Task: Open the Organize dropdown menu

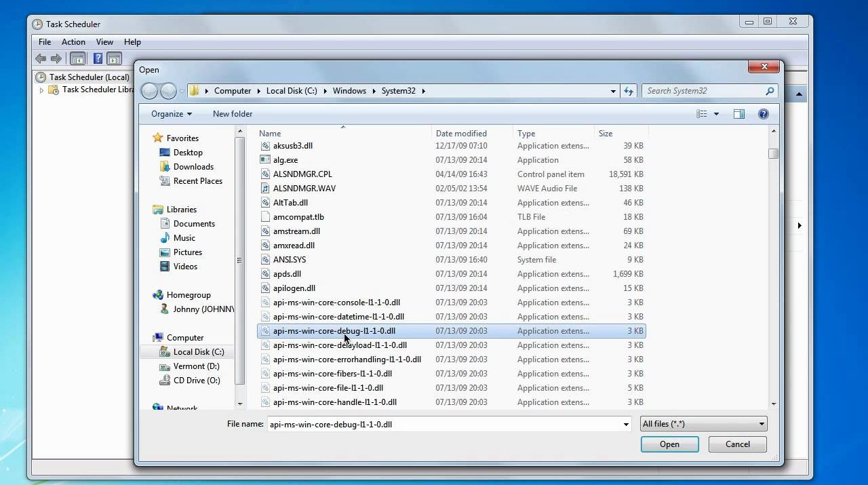Action: coord(171,114)
